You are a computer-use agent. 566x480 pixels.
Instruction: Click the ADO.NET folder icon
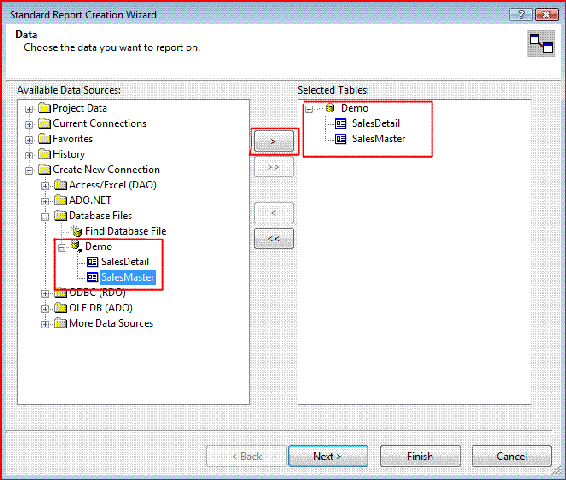point(60,200)
